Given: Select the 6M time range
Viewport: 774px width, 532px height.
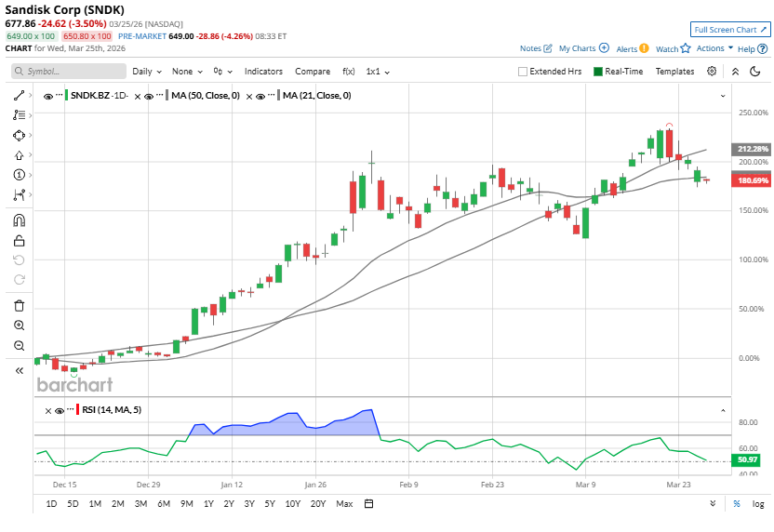Looking at the screenshot, I should coord(164,504).
